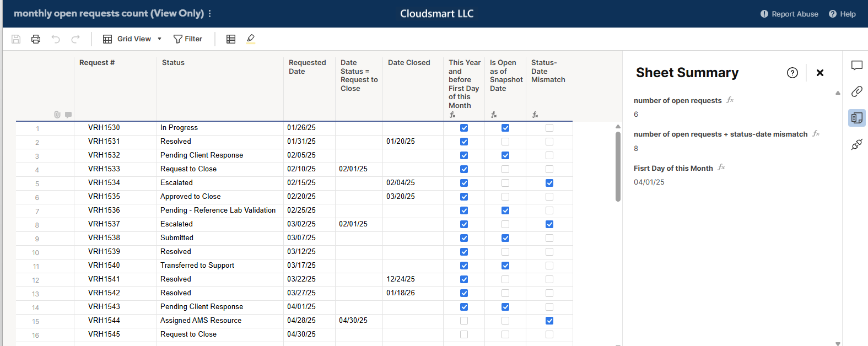Image resolution: width=868 pixels, height=346 pixels.
Task: Open the Help link
Action: click(x=842, y=14)
